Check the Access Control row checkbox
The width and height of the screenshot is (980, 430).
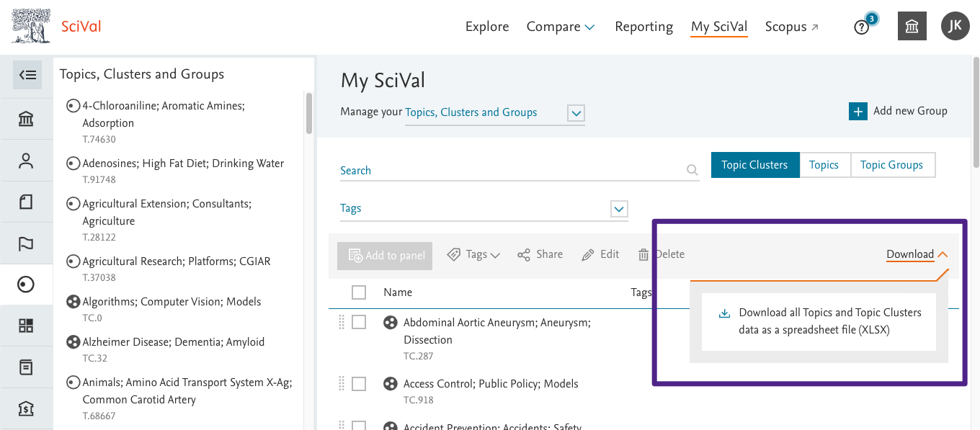click(x=359, y=384)
